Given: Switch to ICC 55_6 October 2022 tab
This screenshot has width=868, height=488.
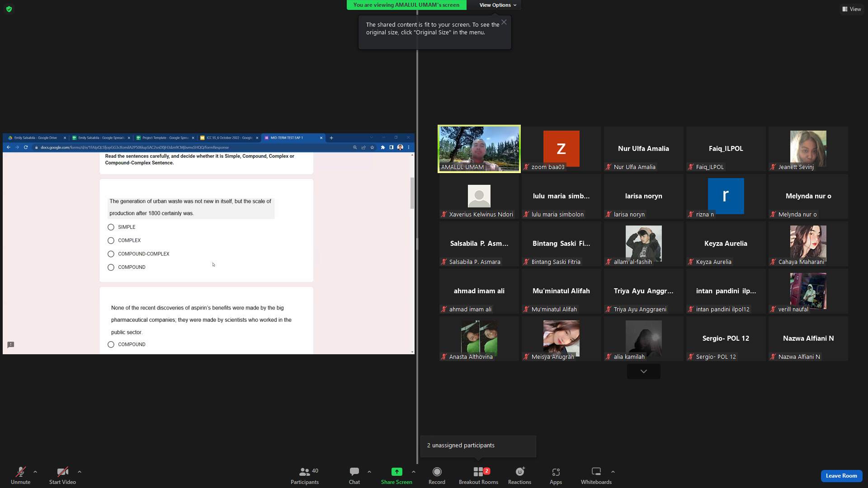Looking at the screenshot, I should [229, 138].
